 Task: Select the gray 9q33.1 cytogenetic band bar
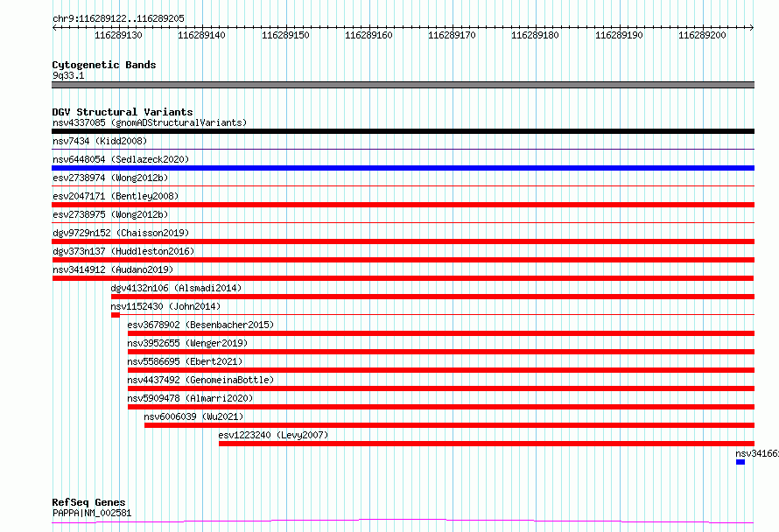point(403,85)
